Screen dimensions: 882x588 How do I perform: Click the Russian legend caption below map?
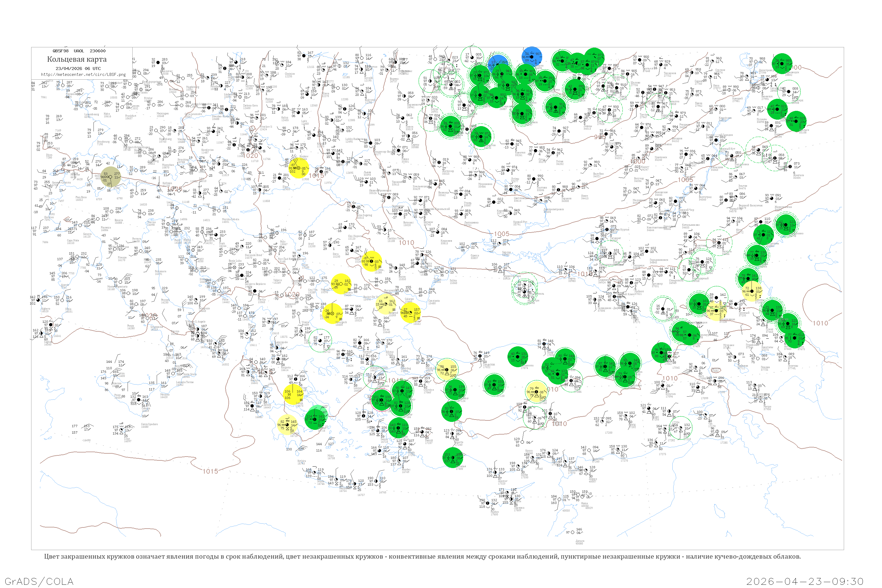(x=422, y=556)
